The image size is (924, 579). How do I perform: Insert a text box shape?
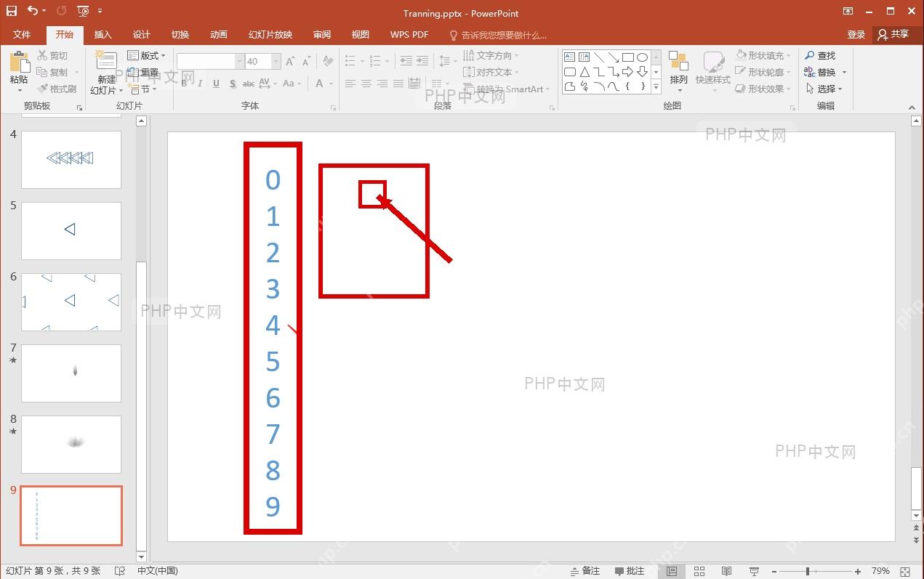pyautogui.click(x=569, y=57)
